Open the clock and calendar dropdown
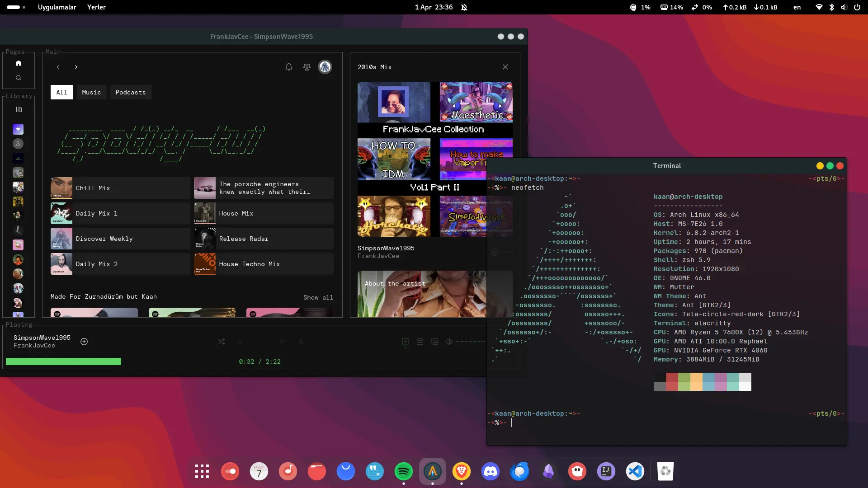Viewport: 868px width, 488px height. [x=434, y=7]
